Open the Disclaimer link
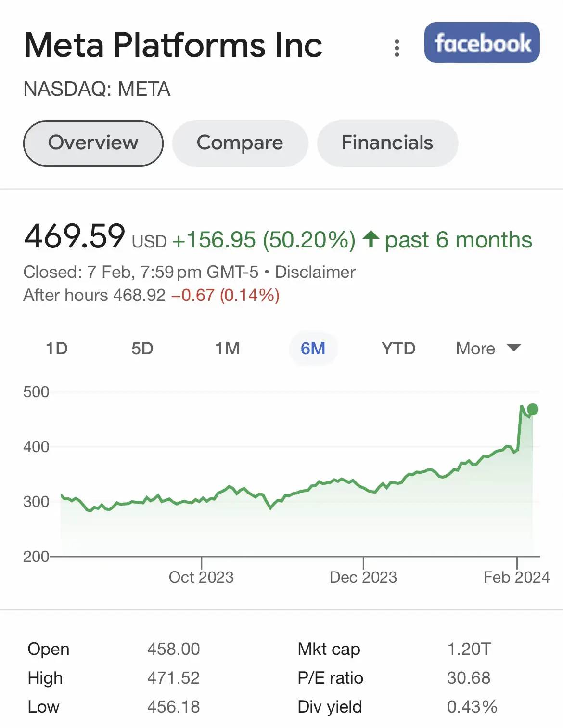This screenshot has width=563, height=728. click(x=315, y=272)
